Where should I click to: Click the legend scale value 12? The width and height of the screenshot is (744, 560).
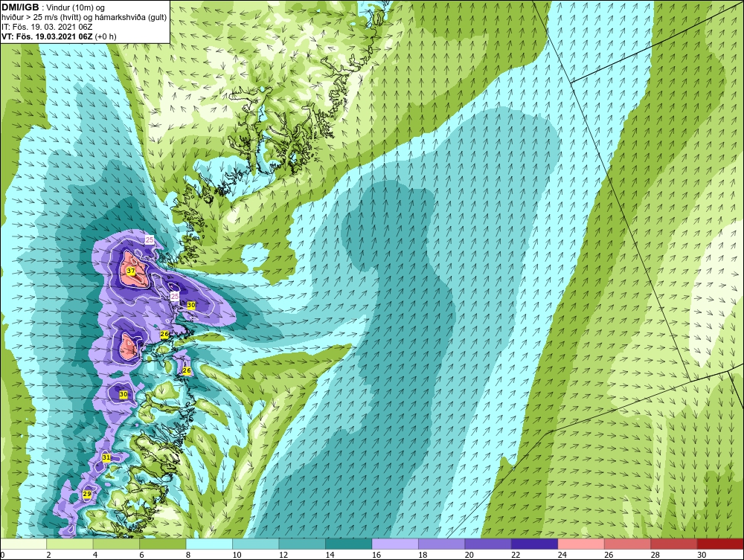(x=283, y=555)
